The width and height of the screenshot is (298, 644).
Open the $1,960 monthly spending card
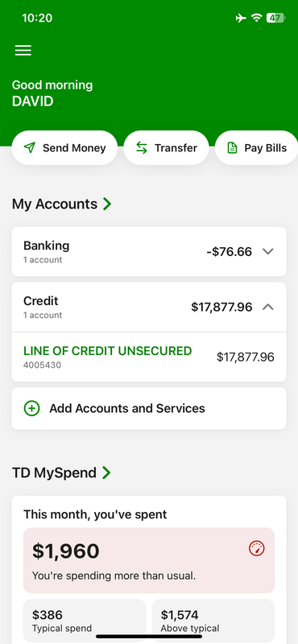click(x=149, y=560)
